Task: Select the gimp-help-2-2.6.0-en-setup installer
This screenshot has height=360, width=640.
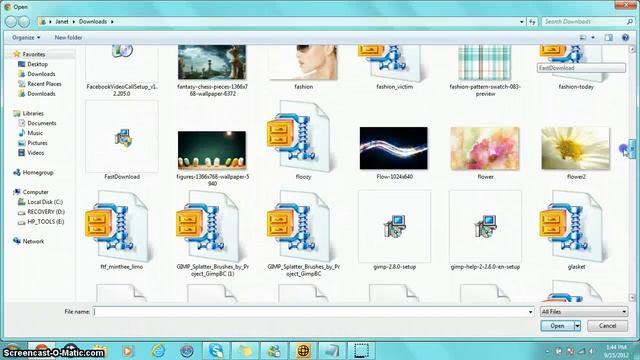Action: [x=485, y=229]
